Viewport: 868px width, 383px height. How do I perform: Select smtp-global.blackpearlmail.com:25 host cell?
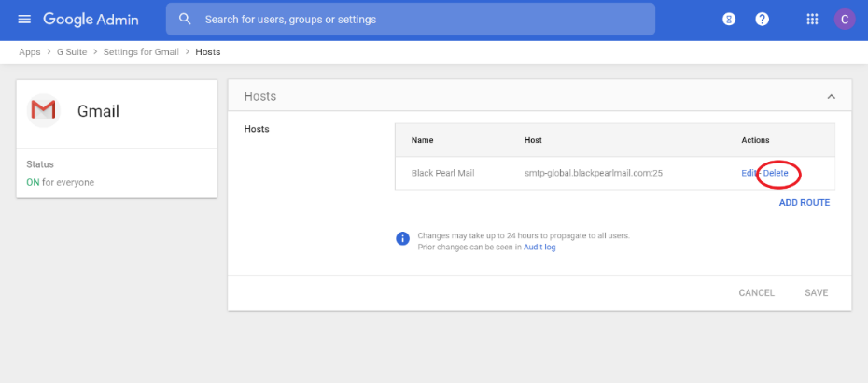[594, 173]
